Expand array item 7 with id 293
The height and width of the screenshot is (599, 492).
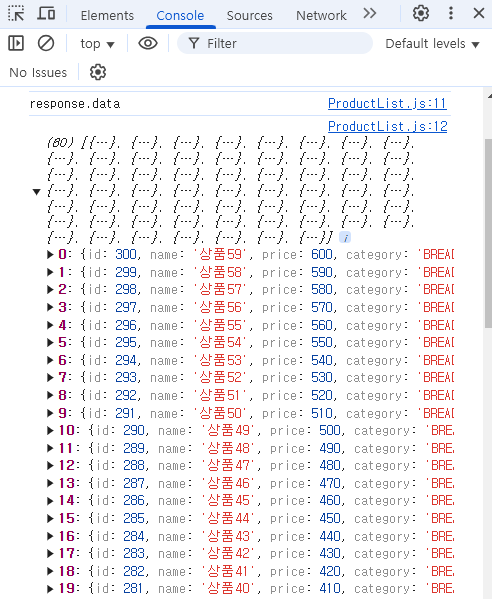pos(50,378)
